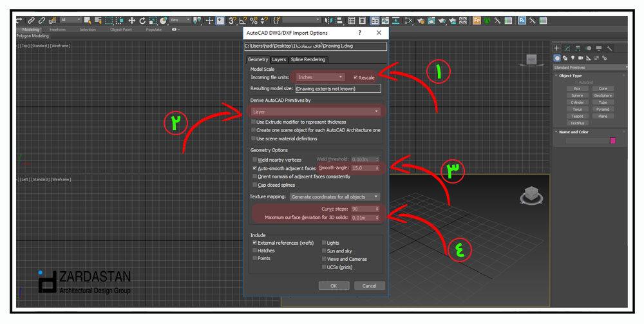Open the Modify panel tab icon
The width and height of the screenshot is (644, 324).
[567, 48]
